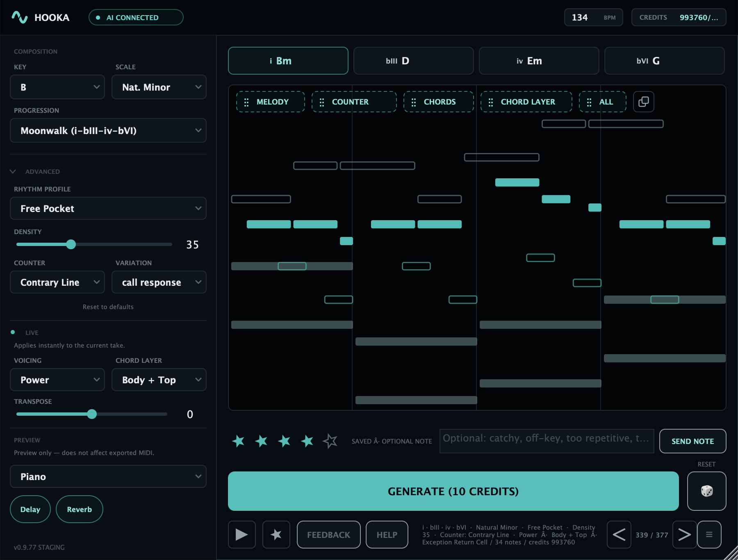Screen dimensions: 738x560
Task: Click the dice randomize icon button
Action: coord(706,491)
